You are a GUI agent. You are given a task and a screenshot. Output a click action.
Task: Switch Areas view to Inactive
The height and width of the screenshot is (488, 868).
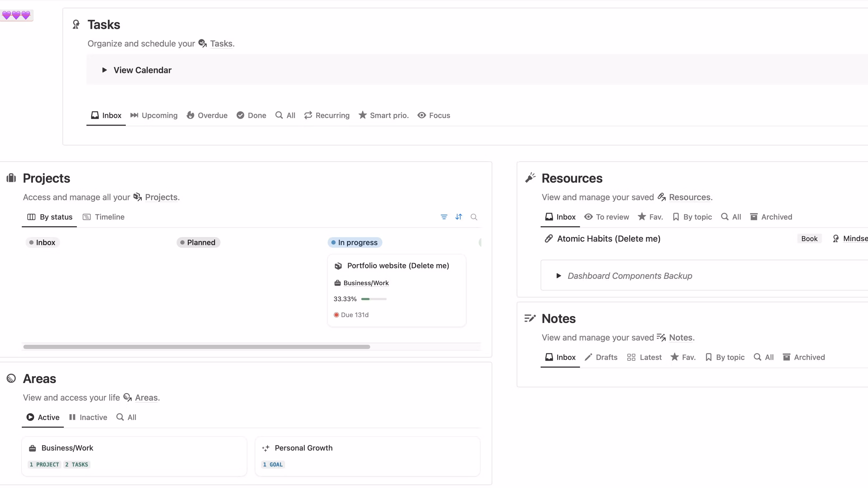[x=88, y=417]
